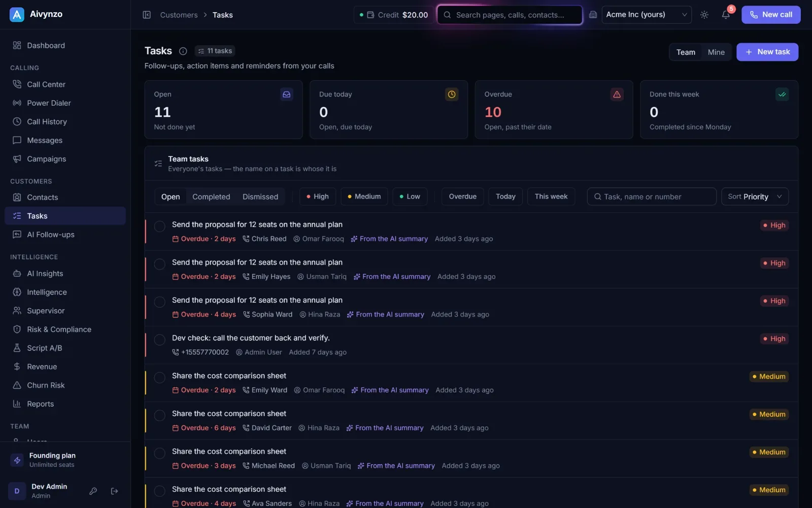Open Call History
Screen dimensions: 812x508
[x=65, y=121]
